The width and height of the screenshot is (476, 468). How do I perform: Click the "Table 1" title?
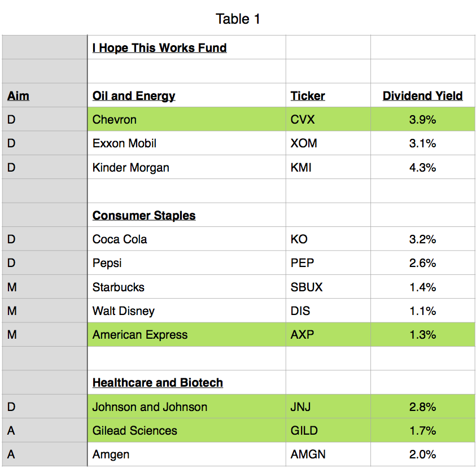[x=238, y=19]
